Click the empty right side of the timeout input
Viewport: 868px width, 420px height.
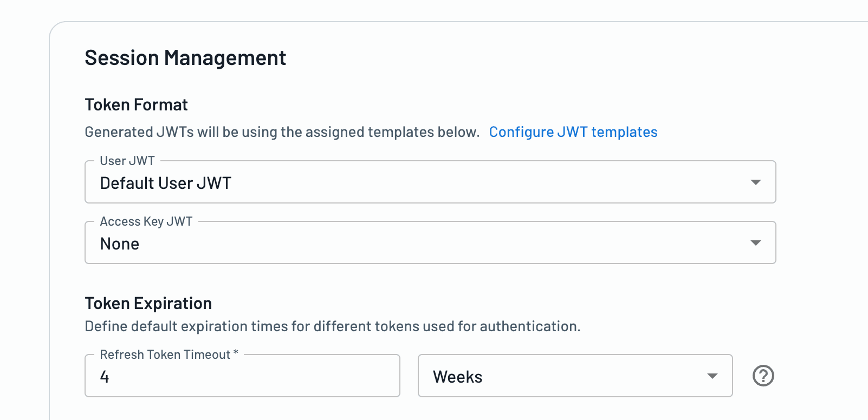coord(336,377)
